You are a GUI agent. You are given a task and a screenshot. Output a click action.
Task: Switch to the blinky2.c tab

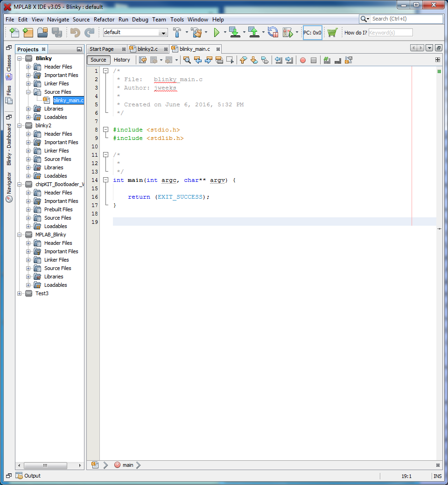(x=147, y=49)
